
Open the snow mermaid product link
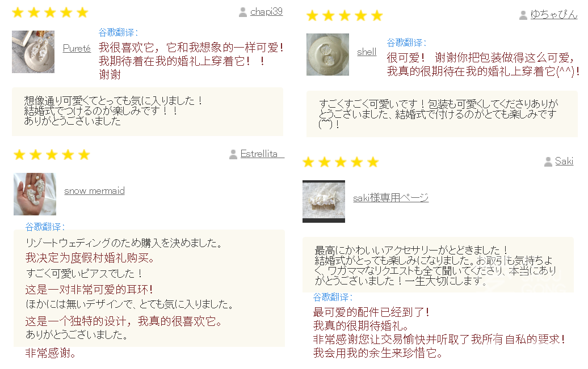[x=94, y=191]
